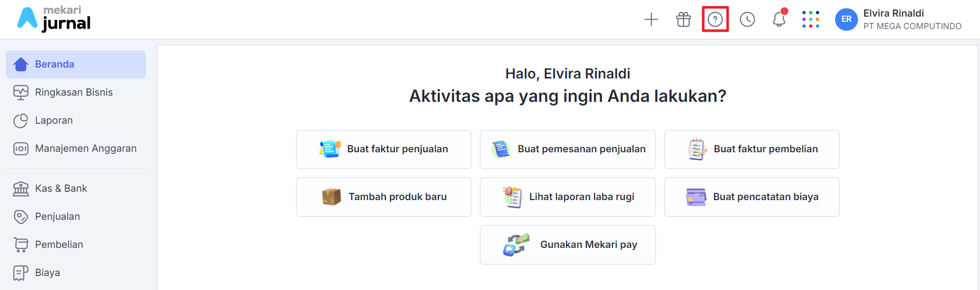Open the gift box rewards icon

click(x=683, y=20)
